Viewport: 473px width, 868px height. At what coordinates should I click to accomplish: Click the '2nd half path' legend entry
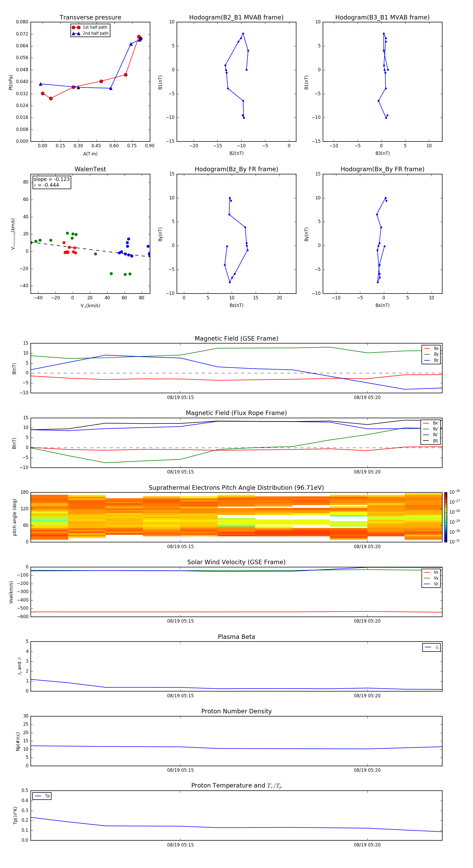coord(90,33)
